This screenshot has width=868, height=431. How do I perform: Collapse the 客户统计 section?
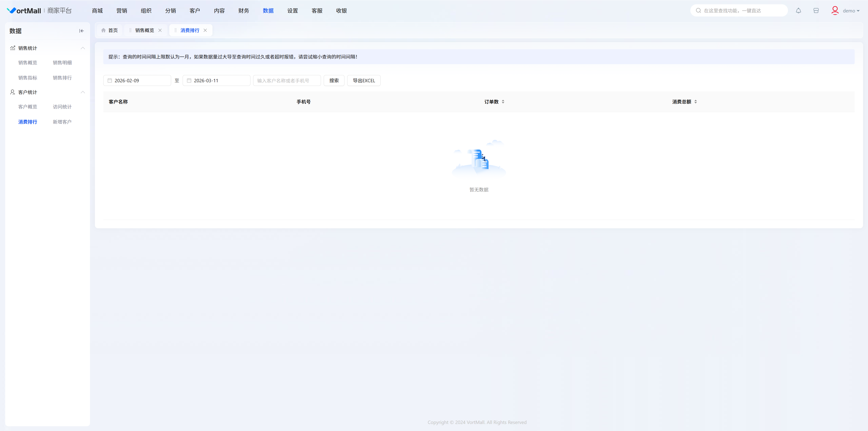tap(83, 92)
